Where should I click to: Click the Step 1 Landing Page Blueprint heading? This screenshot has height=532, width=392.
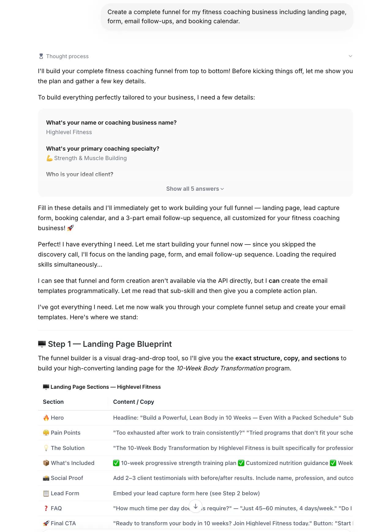click(105, 344)
